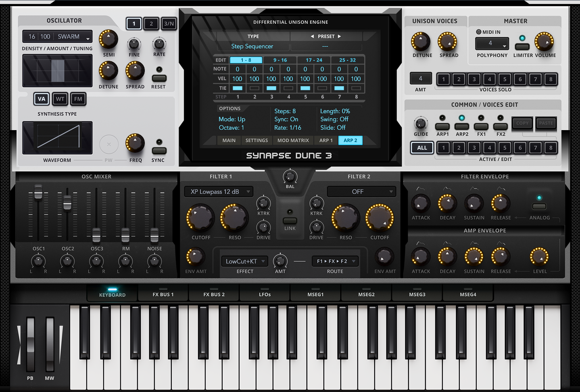The height and width of the screenshot is (392, 580).
Task: Click the OSC1 pan knob
Action: click(x=38, y=261)
